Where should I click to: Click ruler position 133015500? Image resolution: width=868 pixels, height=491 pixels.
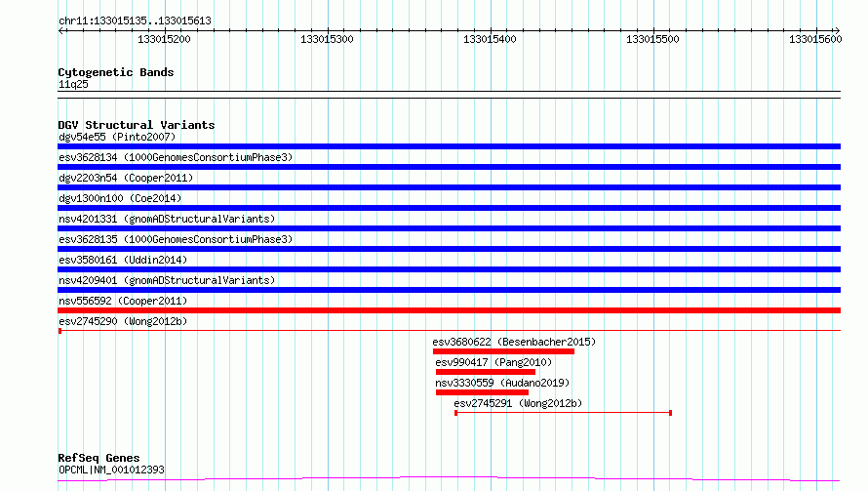652,39
